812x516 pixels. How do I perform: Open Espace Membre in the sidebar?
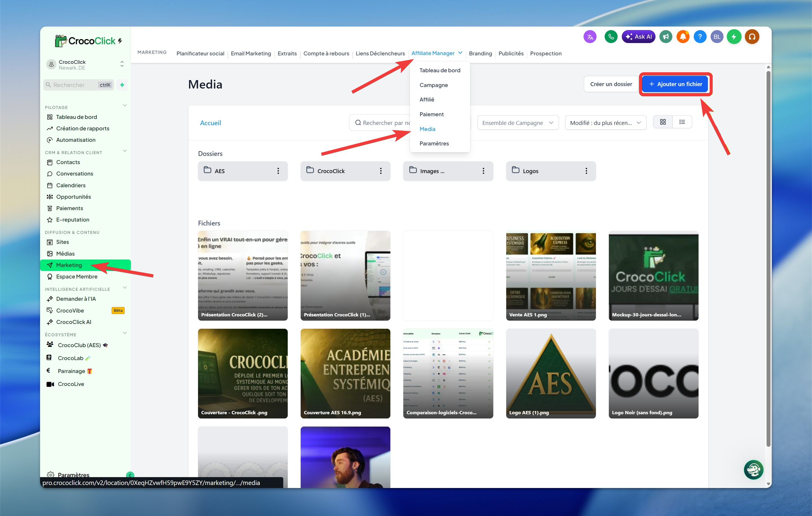[x=76, y=277]
